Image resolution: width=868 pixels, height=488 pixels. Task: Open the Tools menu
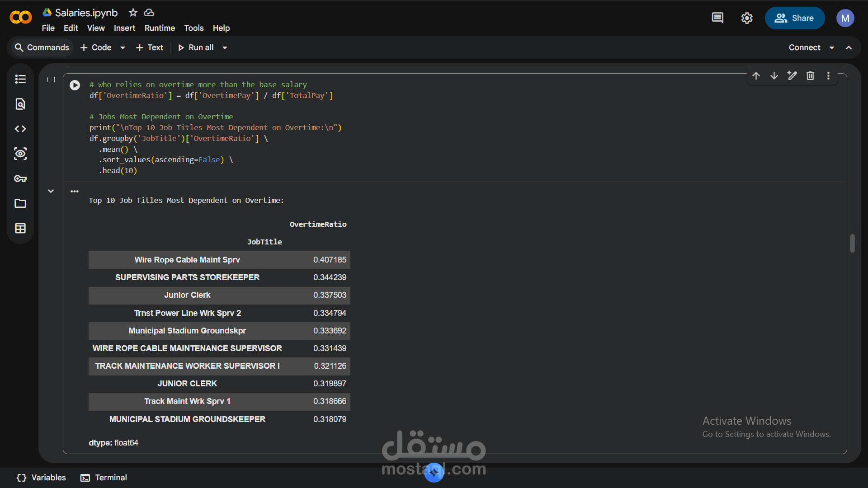pyautogui.click(x=193, y=28)
